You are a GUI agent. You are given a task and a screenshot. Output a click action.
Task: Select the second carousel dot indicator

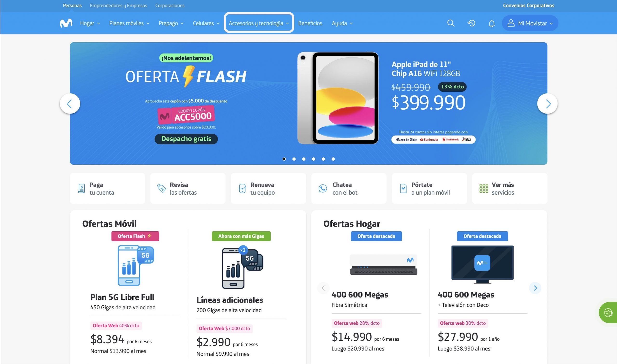pyautogui.click(x=294, y=159)
